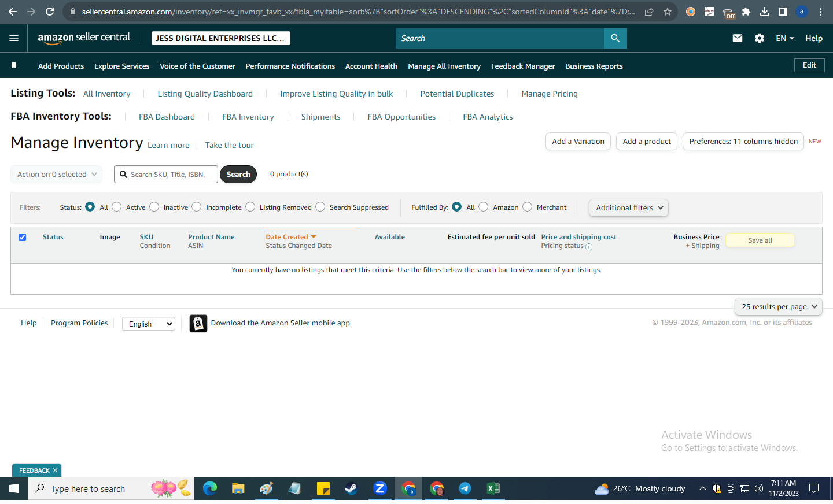Select the Active status radio

(x=117, y=207)
